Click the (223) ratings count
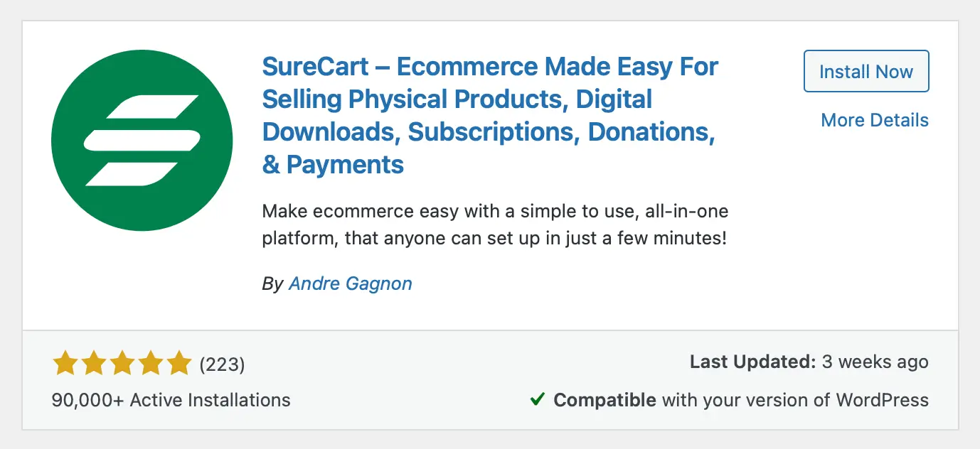The width and height of the screenshot is (980, 449). [x=222, y=364]
